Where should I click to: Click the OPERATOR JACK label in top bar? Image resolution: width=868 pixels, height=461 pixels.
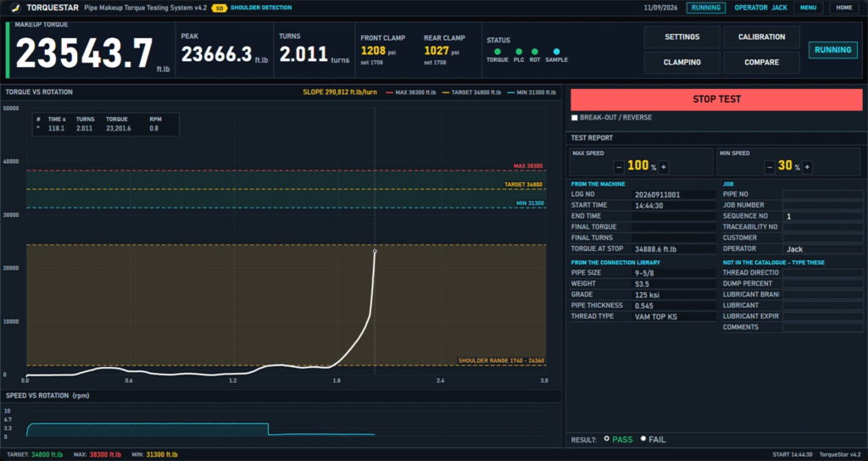pos(760,8)
